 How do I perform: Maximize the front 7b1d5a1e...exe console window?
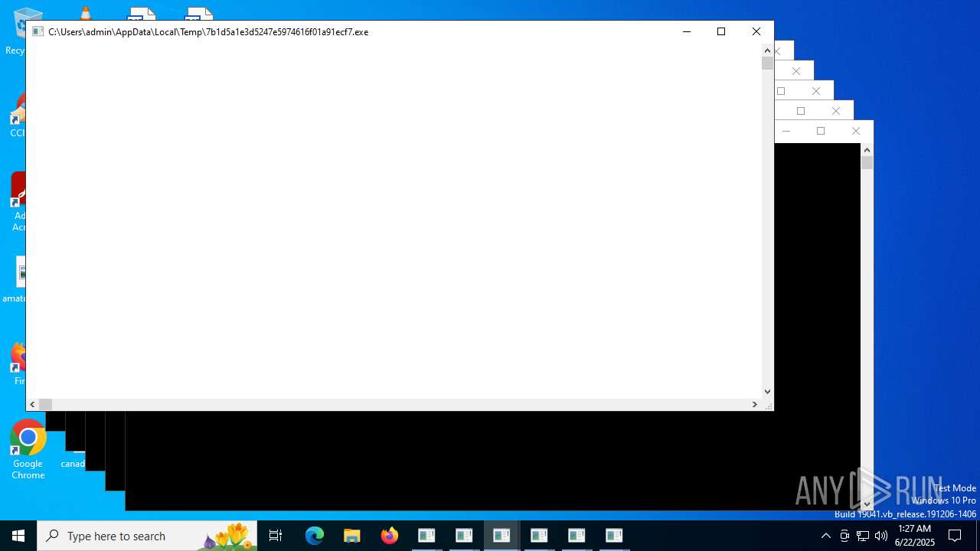[x=721, y=31]
